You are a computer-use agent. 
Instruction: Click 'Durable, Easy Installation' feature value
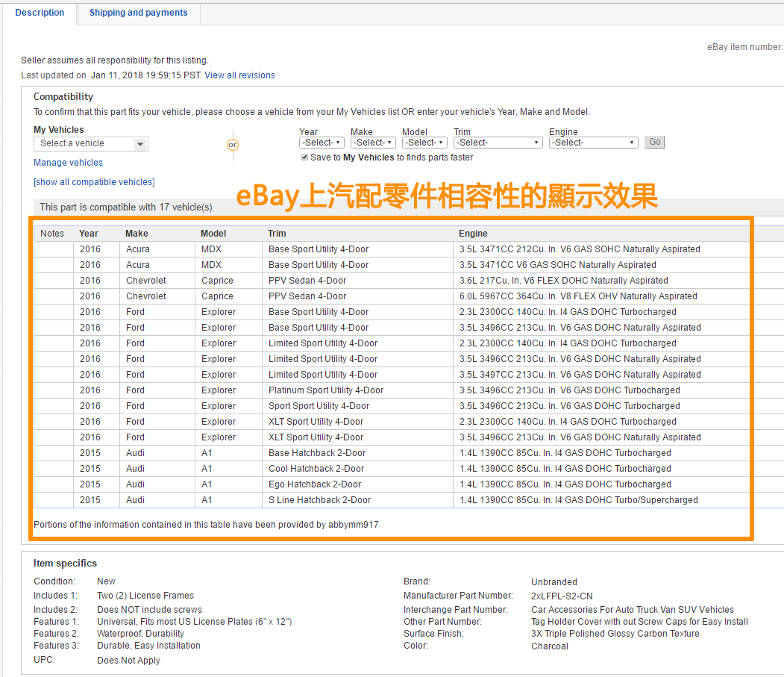point(148,646)
